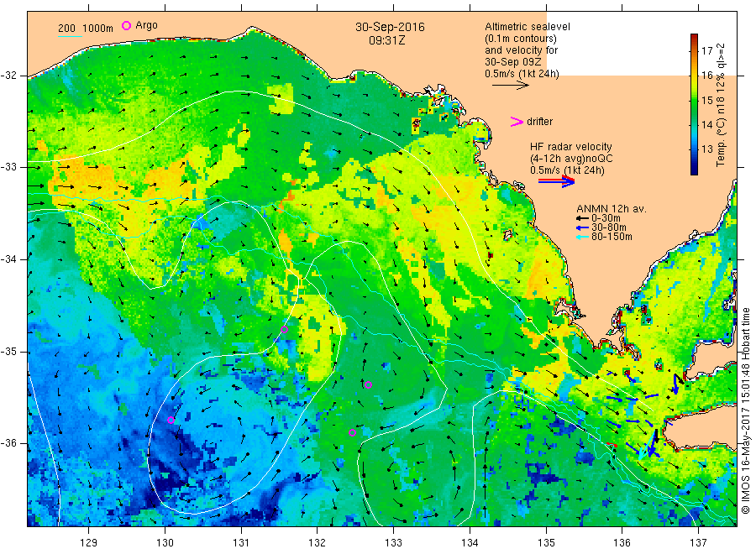Click the red and blue HF radar arrow

(557, 181)
